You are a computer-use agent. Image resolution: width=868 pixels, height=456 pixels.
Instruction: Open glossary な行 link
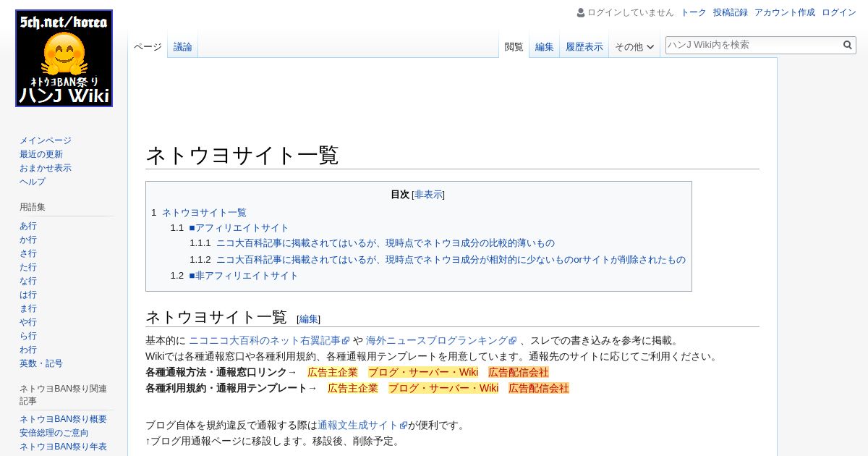pyautogui.click(x=28, y=281)
